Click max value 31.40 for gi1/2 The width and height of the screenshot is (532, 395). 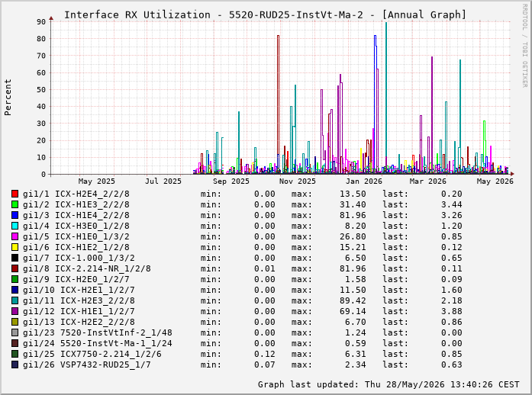click(353, 205)
